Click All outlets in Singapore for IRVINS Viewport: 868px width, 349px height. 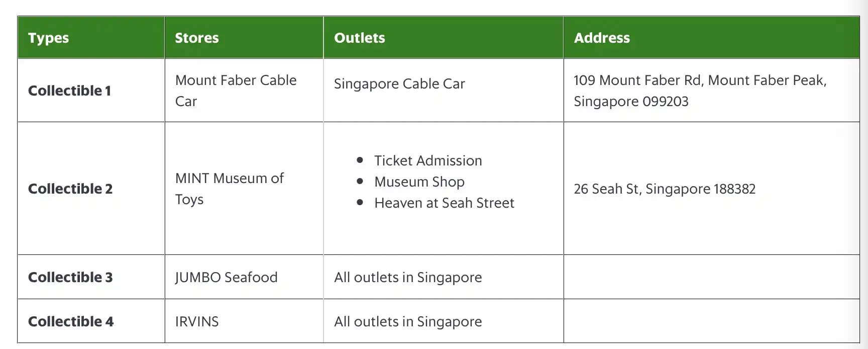click(408, 321)
